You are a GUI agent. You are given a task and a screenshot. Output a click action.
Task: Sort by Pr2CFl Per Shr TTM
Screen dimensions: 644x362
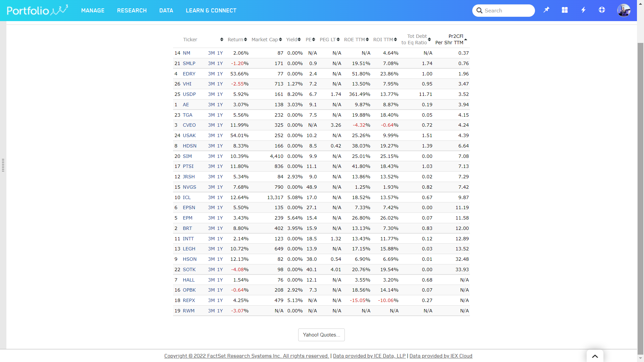click(451, 40)
